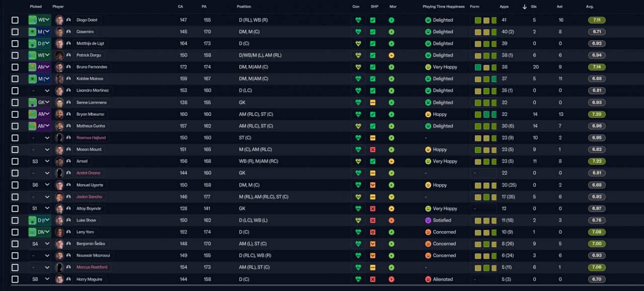
Task: Click Diogo Dalot's form squares
Action: [x=486, y=20]
